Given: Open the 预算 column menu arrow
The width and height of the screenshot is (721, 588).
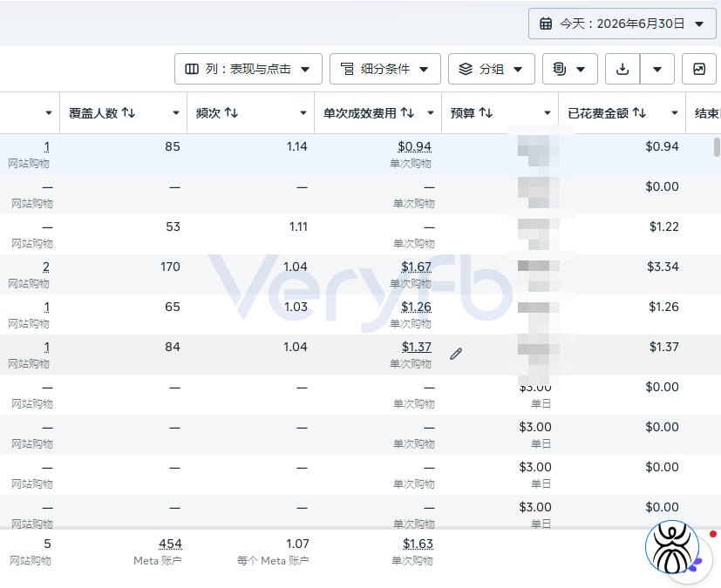Looking at the screenshot, I should (x=548, y=113).
